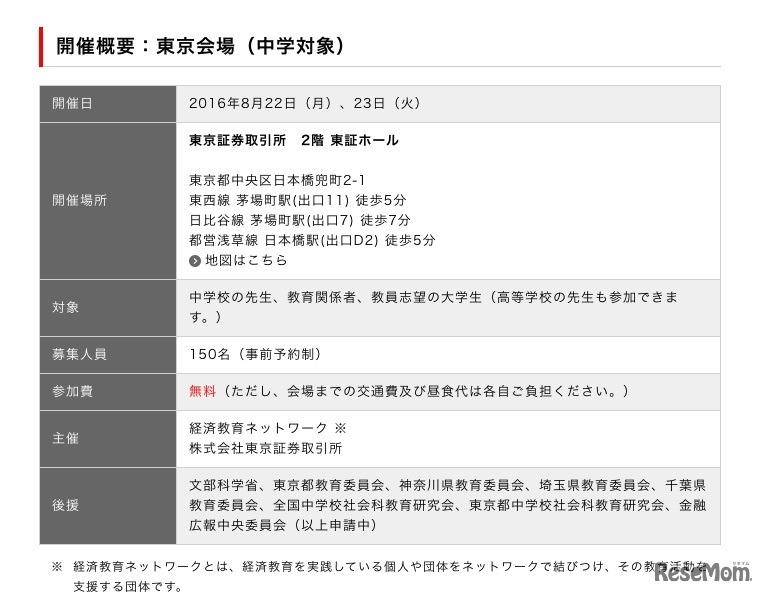Click the 日比谷線 茅場町駅(出口7) line
Image resolution: width=765 pixels, height=595 pixels.
click(x=300, y=220)
